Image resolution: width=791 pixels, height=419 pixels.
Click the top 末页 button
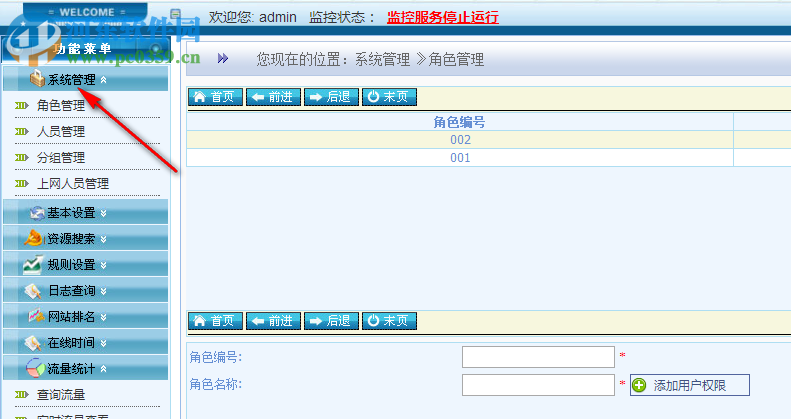(389, 97)
